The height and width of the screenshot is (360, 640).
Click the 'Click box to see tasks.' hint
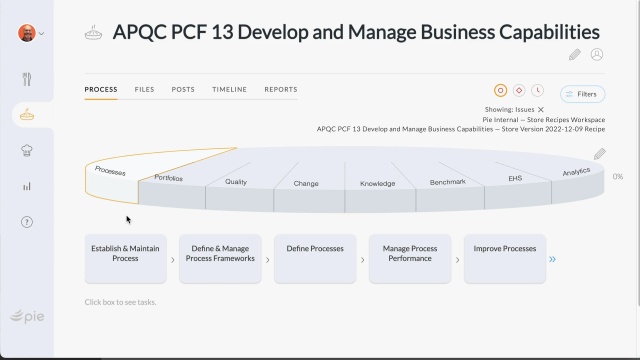(120, 302)
